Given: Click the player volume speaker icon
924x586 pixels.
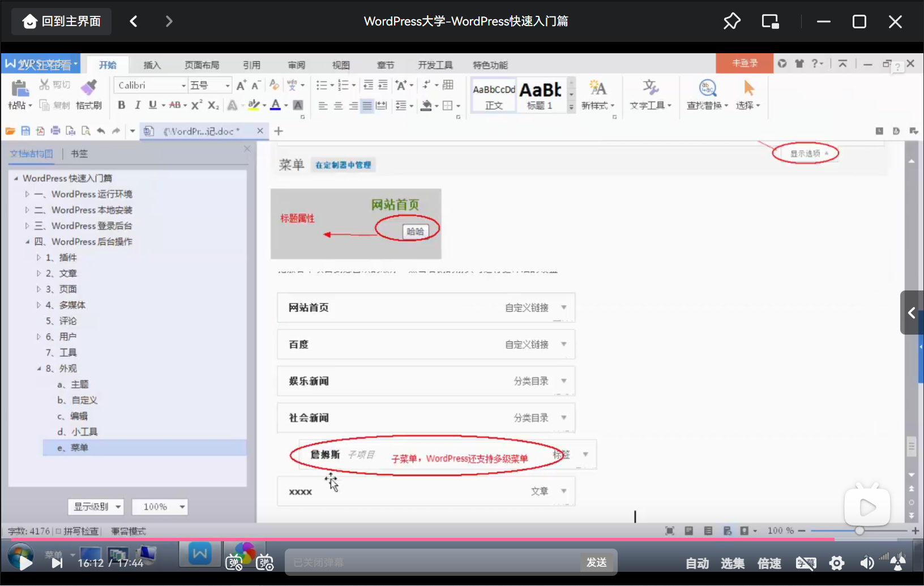Looking at the screenshot, I should pyautogui.click(x=867, y=563).
